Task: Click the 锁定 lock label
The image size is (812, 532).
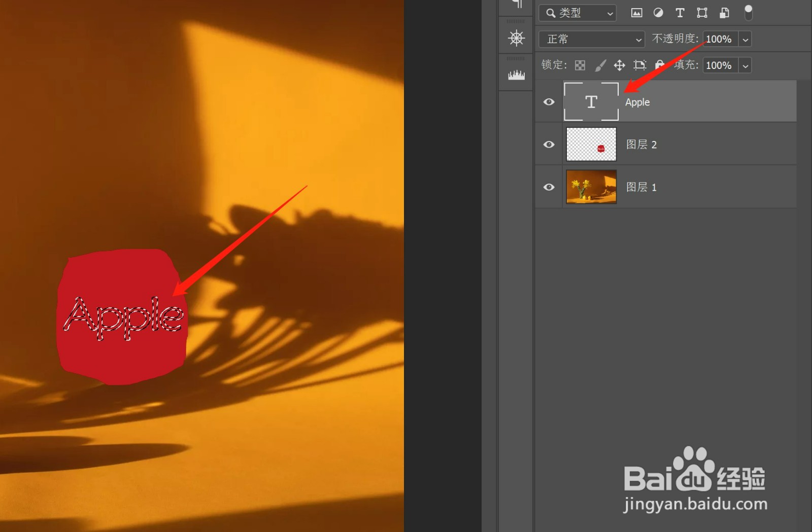Action: [x=554, y=65]
